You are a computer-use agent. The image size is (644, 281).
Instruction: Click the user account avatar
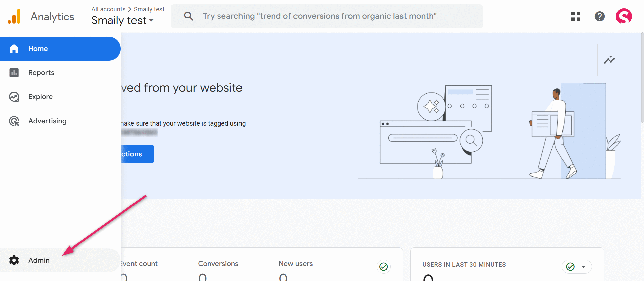click(624, 16)
